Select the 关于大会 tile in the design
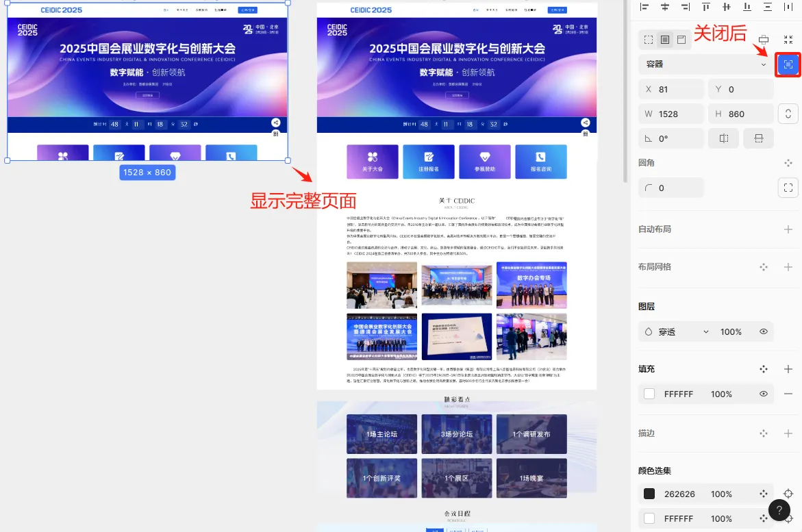Viewport: 802px width, 532px height. click(x=373, y=162)
